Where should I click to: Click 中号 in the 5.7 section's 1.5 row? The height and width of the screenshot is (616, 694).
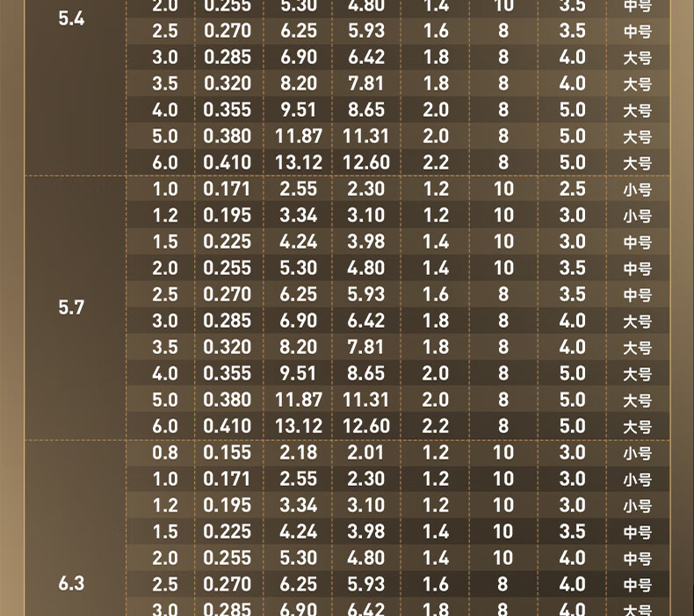pos(637,243)
